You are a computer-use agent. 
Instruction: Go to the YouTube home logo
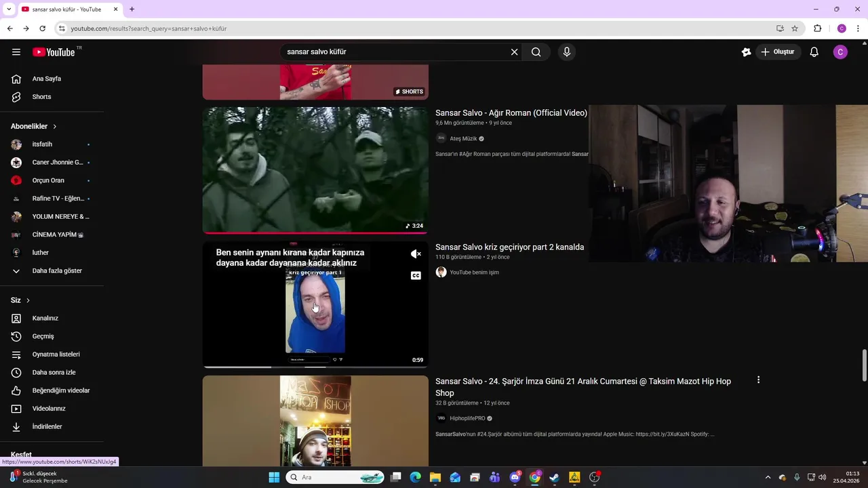point(54,52)
